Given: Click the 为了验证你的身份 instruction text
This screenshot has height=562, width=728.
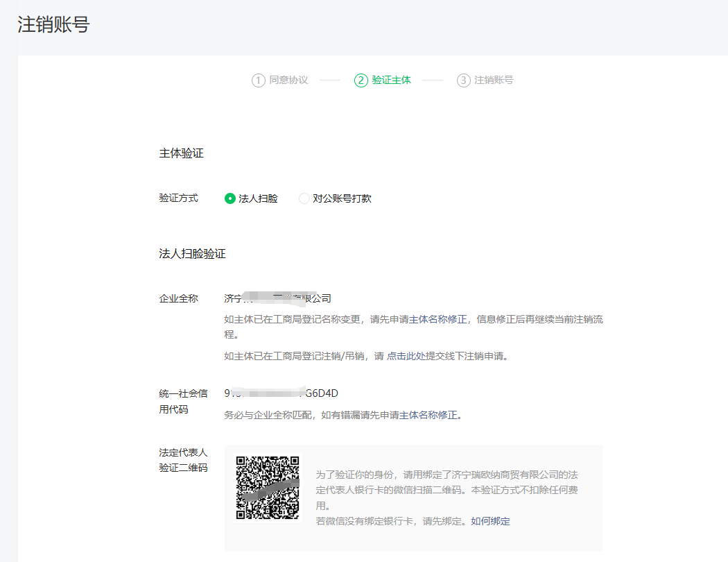Looking at the screenshot, I should coord(447,490).
